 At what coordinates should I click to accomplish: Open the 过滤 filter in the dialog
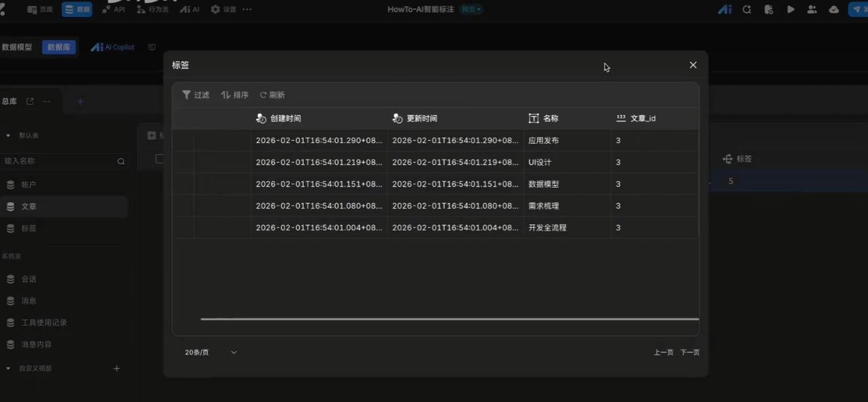click(x=196, y=95)
